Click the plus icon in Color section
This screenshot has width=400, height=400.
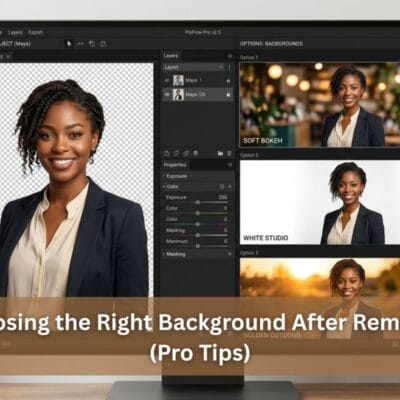pos(230,187)
